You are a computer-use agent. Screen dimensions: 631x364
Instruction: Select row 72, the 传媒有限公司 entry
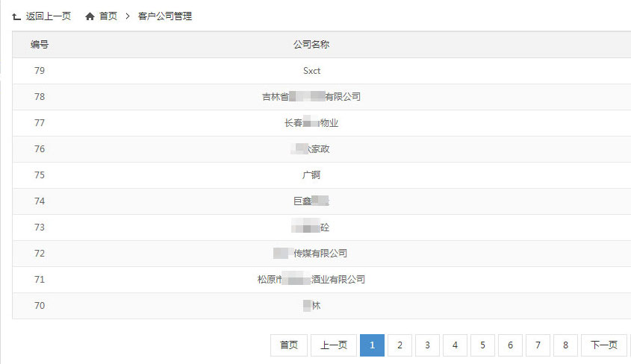(x=311, y=254)
